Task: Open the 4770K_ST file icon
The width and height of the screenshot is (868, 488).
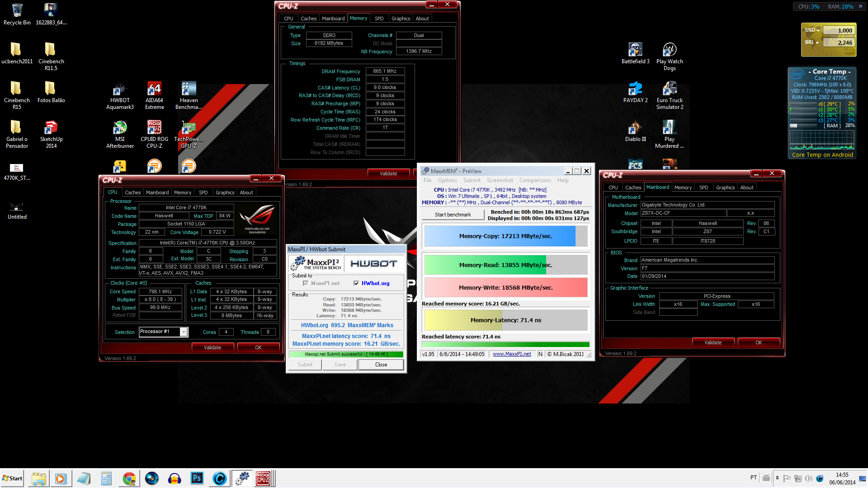Action: (x=17, y=172)
